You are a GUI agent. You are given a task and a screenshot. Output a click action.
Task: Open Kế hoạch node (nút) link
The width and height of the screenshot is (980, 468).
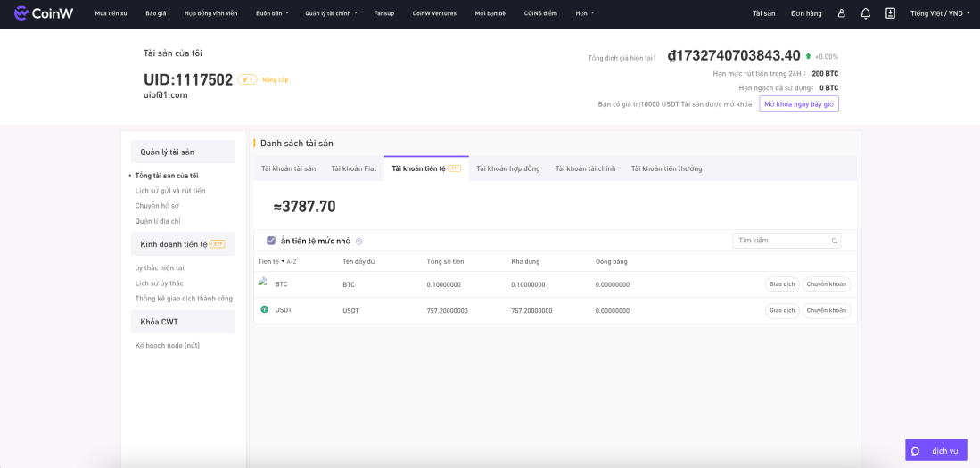click(x=168, y=346)
